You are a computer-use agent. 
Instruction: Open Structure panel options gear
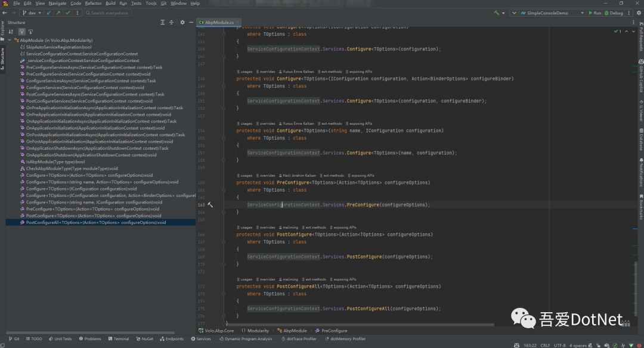click(182, 23)
